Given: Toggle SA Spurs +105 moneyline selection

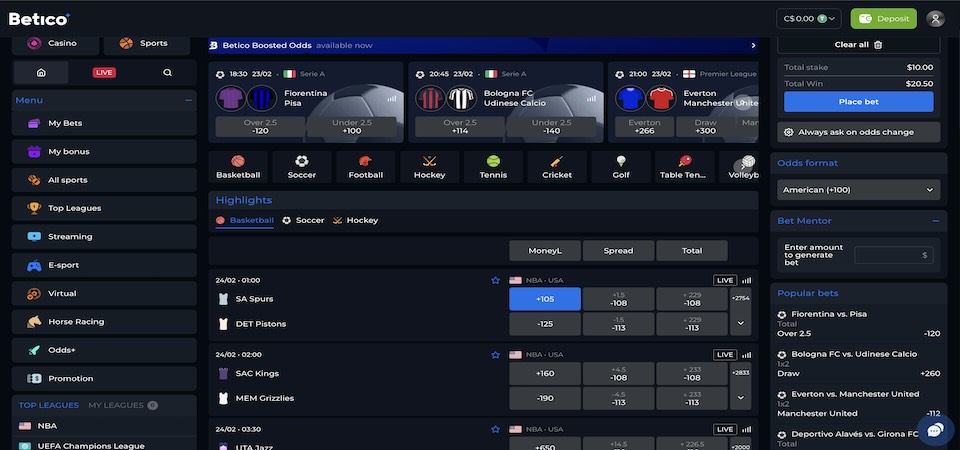Looking at the screenshot, I should (545, 299).
